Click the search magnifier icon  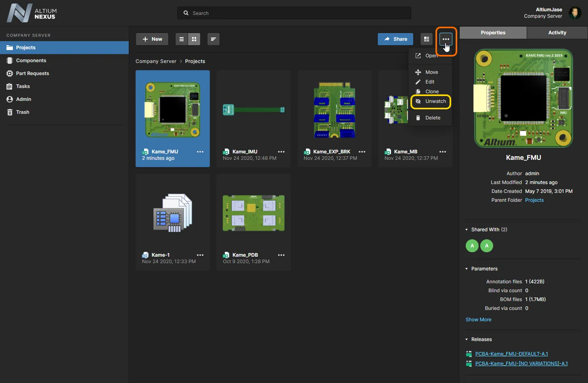pyautogui.click(x=186, y=13)
